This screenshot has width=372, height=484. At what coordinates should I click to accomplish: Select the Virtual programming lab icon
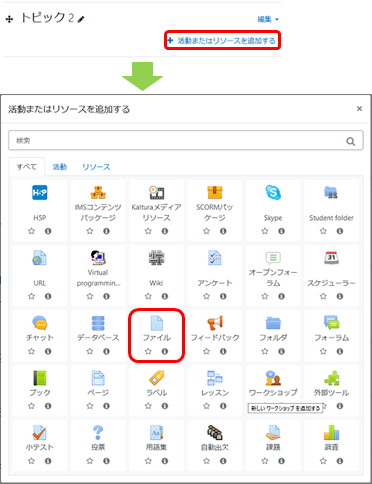click(98, 258)
